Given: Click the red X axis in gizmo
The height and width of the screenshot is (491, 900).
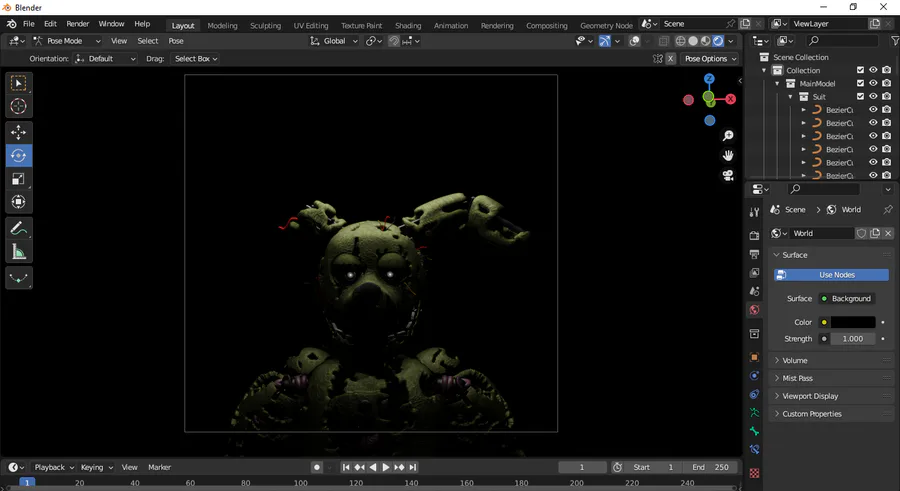Looking at the screenshot, I should tap(731, 99).
